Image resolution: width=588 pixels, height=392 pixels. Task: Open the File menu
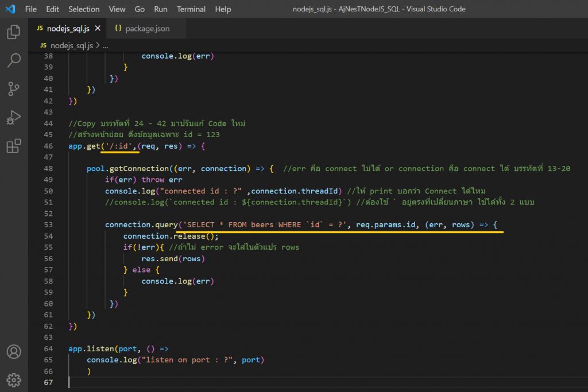tap(31, 9)
